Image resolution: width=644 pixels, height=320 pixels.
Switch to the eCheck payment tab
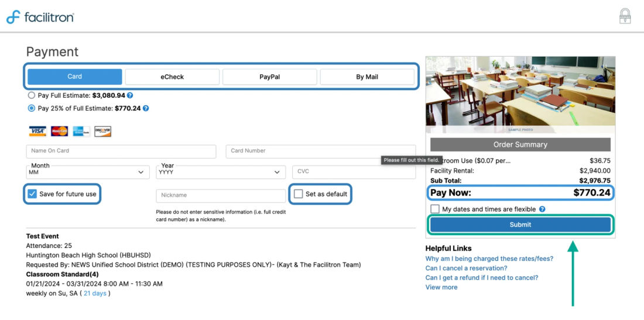pyautogui.click(x=172, y=77)
